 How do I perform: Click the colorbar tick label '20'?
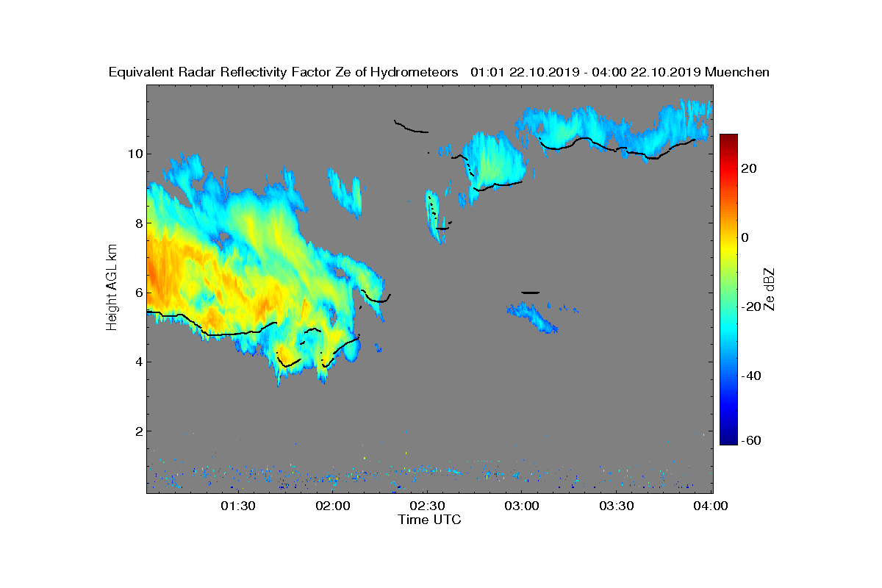(750, 168)
